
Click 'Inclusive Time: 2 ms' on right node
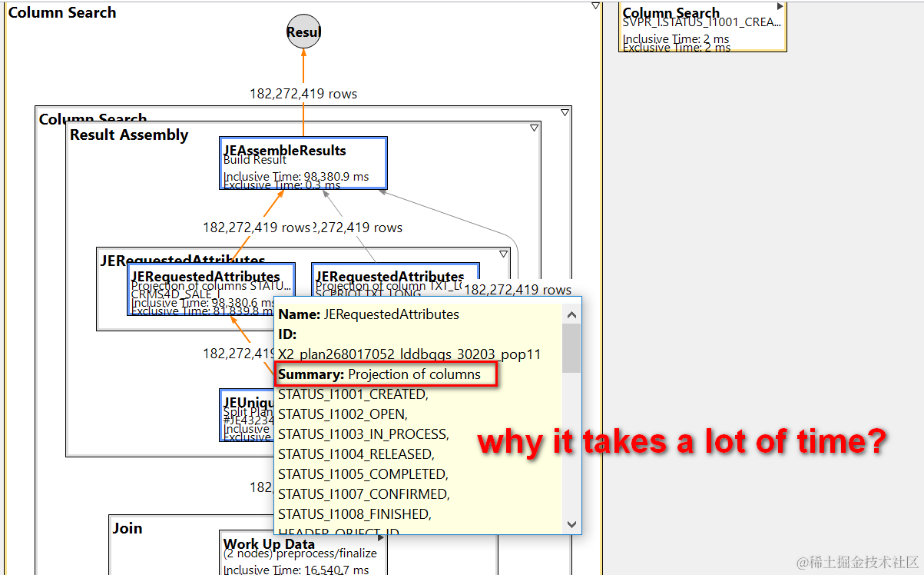click(x=676, y=39)
